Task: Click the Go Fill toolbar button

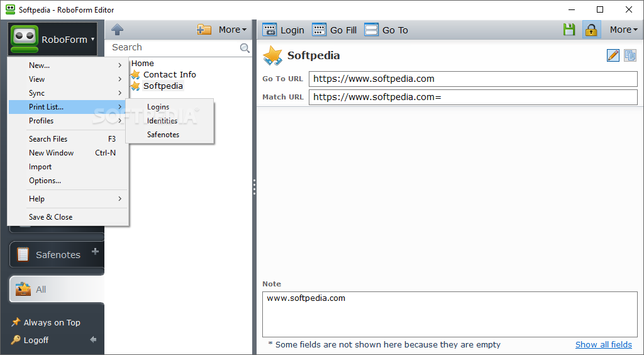Action: [x=335, y=30]
